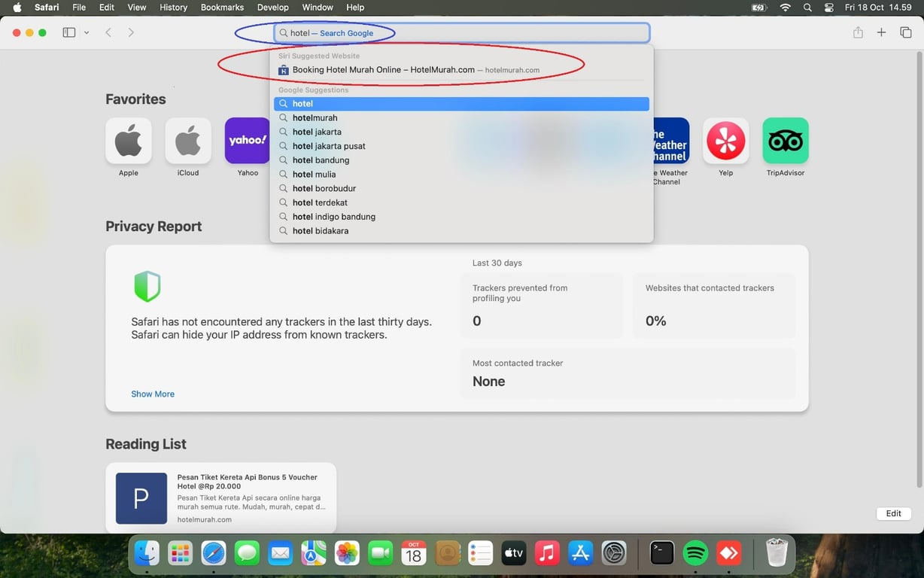Open Photos from the Dock
The image size is (924, 578).
pyautogui.click(x=348, y=553)
